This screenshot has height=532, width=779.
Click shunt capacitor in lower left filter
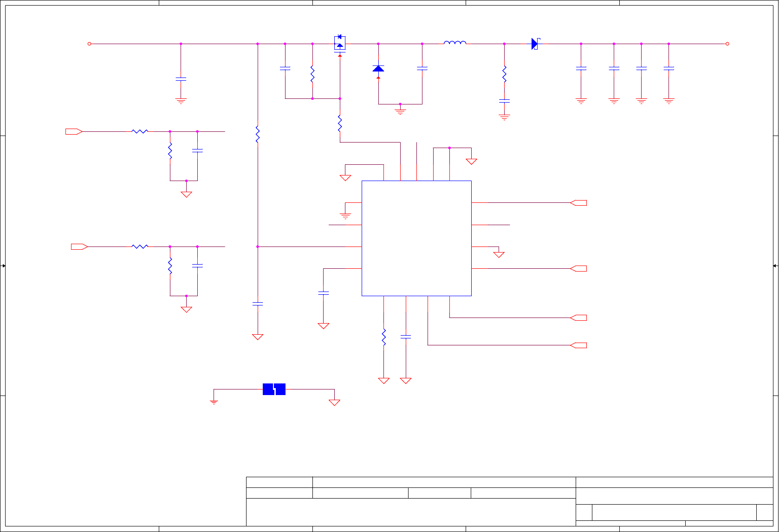pyautogui.click(x=197, y=266)
